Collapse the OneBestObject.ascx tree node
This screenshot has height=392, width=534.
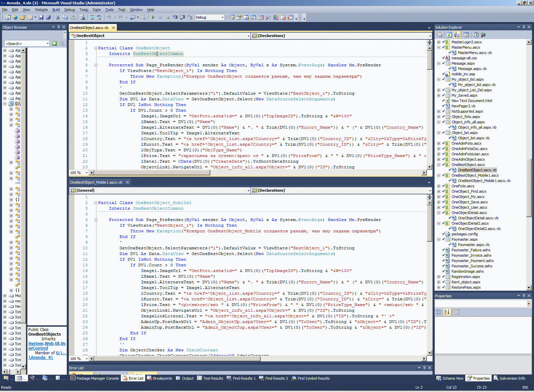coord(439,165)
